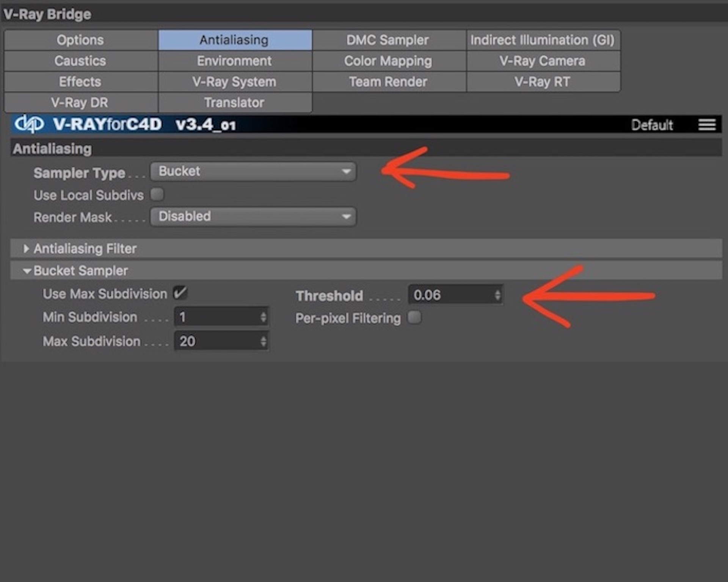
Task: Uncheck Use Max Subdivision checkbox
Action: point(180,293)
